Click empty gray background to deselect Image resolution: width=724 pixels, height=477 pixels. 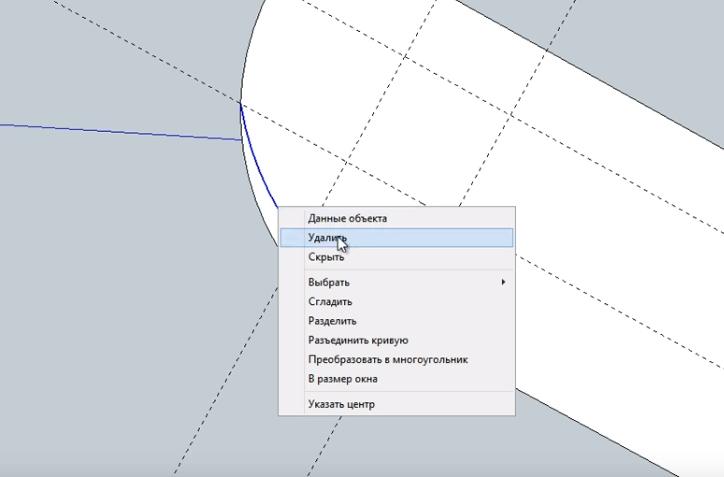click(x=100, y=300)
